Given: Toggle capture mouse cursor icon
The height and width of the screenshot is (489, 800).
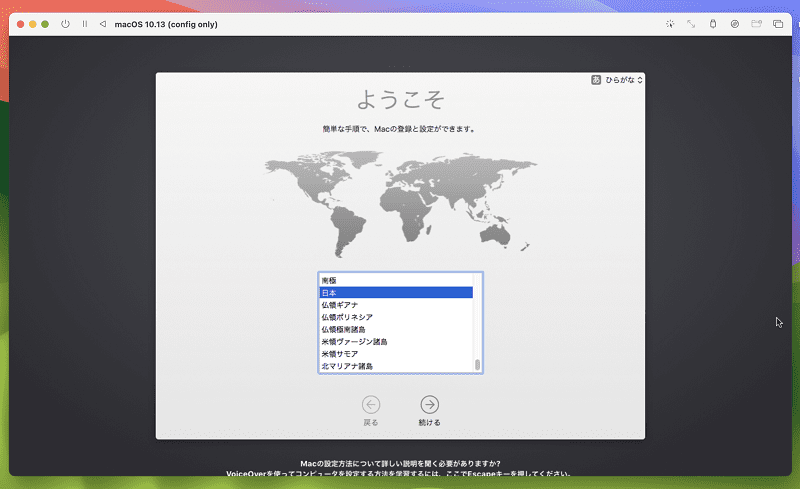Looking at the screenshot, I should pyautogui.click(x=670, y=24).
